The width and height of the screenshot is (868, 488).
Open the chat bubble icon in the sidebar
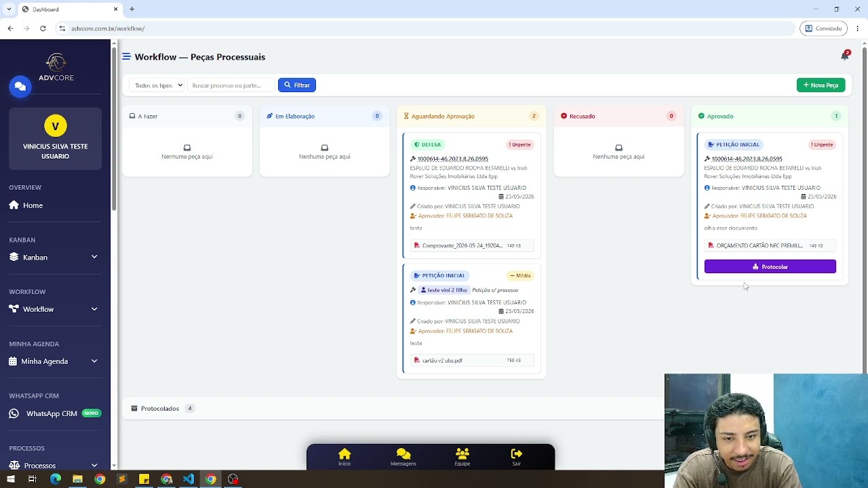click(20, 87)
